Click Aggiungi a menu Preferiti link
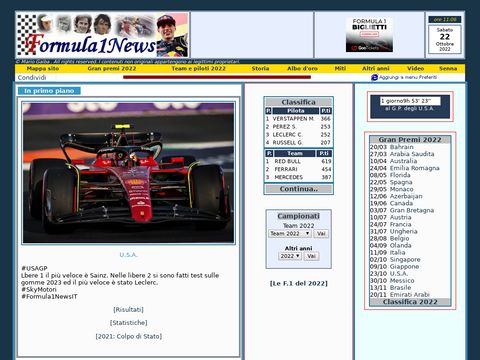 point(408,77)
